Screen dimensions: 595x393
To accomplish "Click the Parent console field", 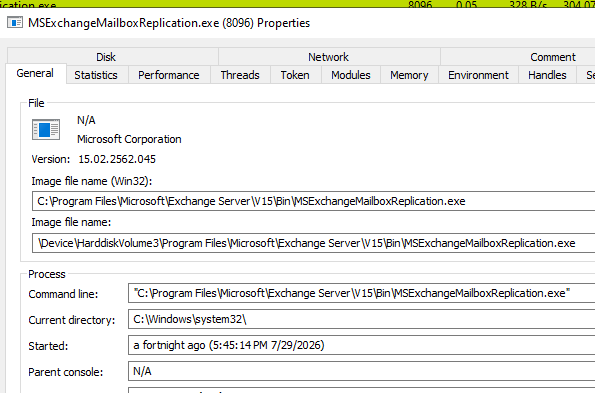I will click(x=362, y=371).
